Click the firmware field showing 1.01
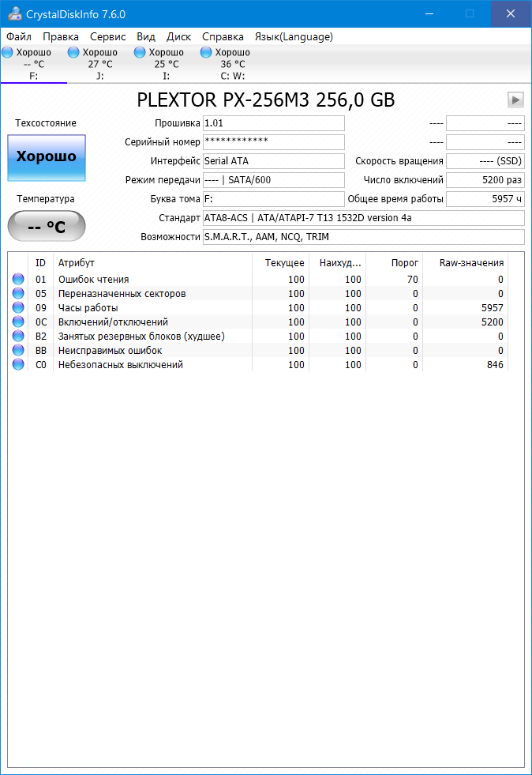The width and height of the screenshot is (532, 775). click(x=274, y=123)
